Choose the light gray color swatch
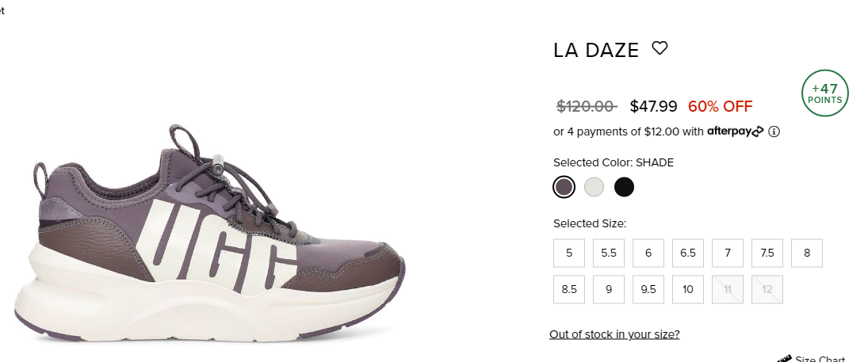 594,187
